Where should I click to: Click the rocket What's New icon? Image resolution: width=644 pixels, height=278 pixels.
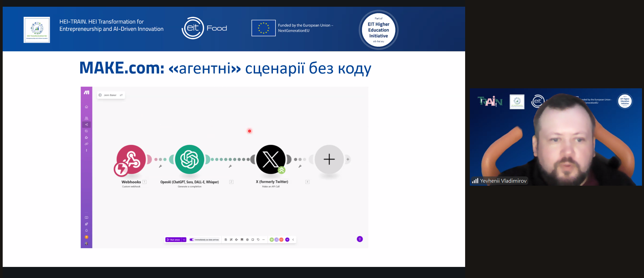coord(87,224)
